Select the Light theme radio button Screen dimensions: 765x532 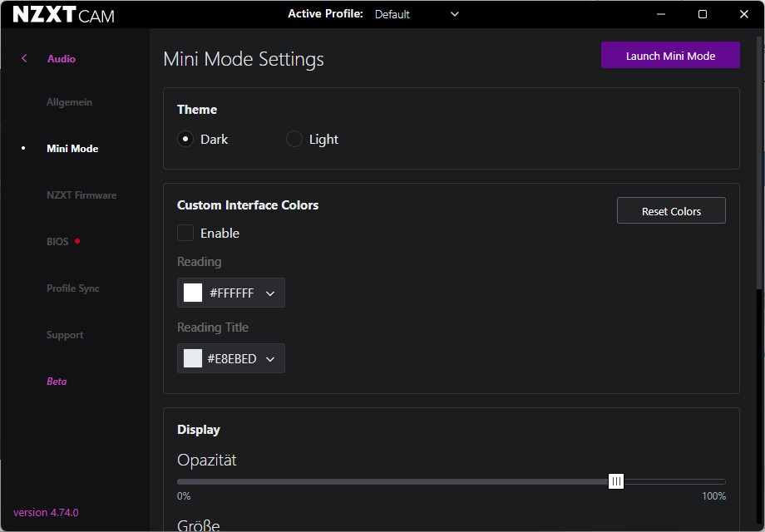(294, 139)
